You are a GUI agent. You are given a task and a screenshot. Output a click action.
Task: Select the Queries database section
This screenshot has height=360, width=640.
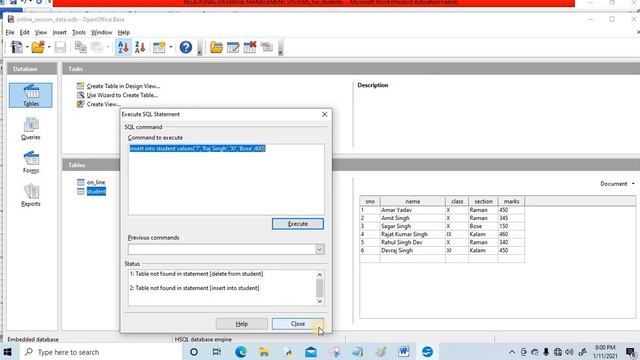tap(31, 129)
